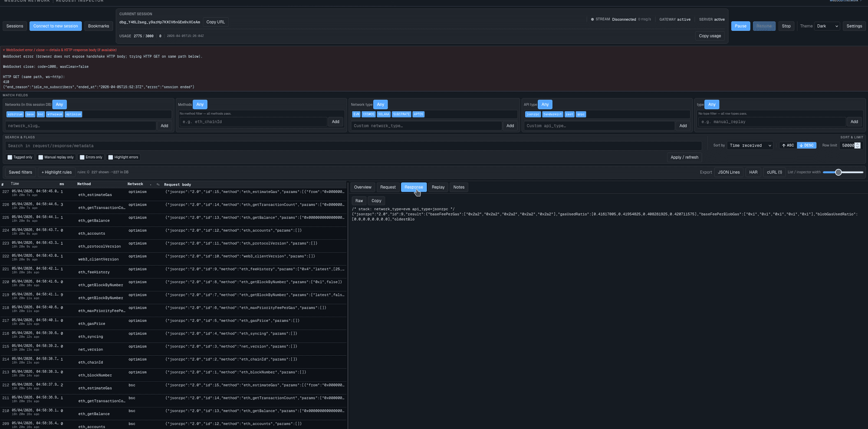Click the SOLANA network type chip
The height and width of the screenshot is (429, 868).
(x=384, y=115)
